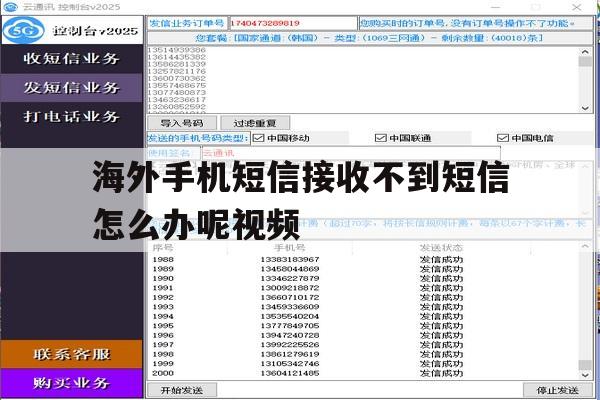This screenshot has height=400, width=600.
Task: Click the 发送状态 column header
Action: pyautogui.click(x=441, y=248)
